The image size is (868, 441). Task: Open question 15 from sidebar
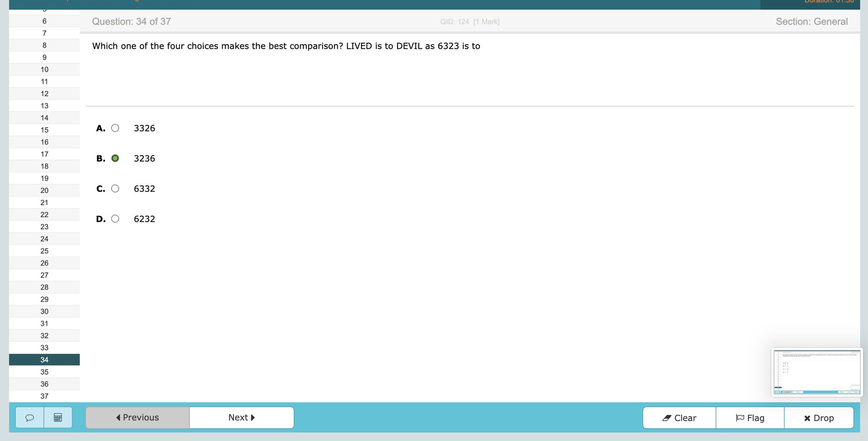[x=45, y=130]
